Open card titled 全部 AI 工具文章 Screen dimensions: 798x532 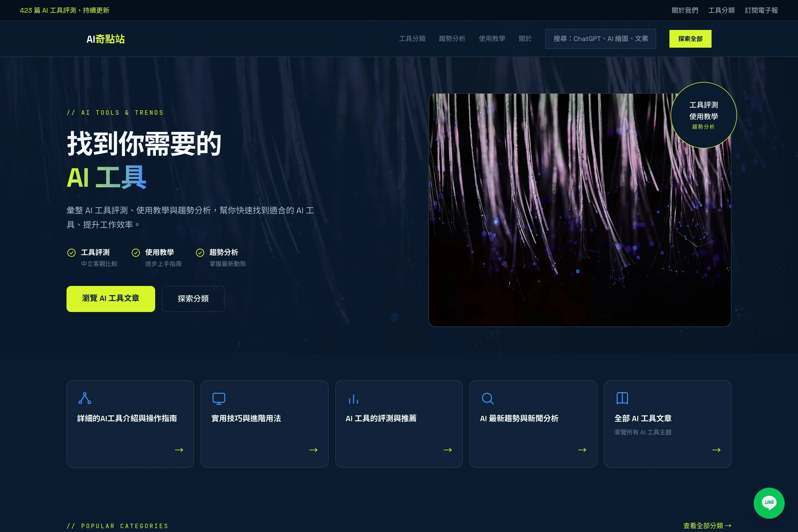[667, 424]
